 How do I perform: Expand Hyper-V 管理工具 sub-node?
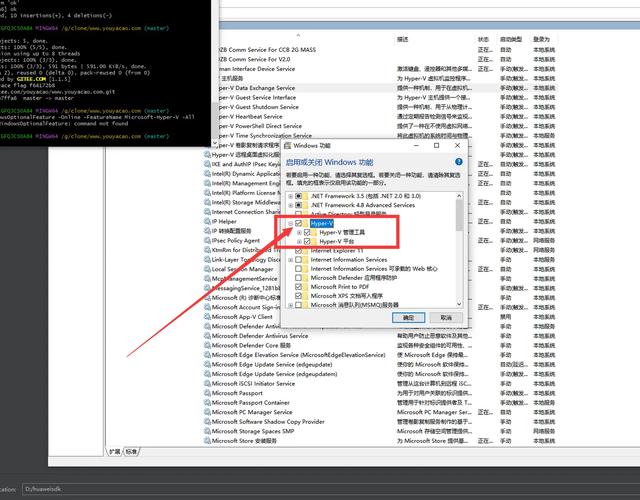[x=300, y=232]
